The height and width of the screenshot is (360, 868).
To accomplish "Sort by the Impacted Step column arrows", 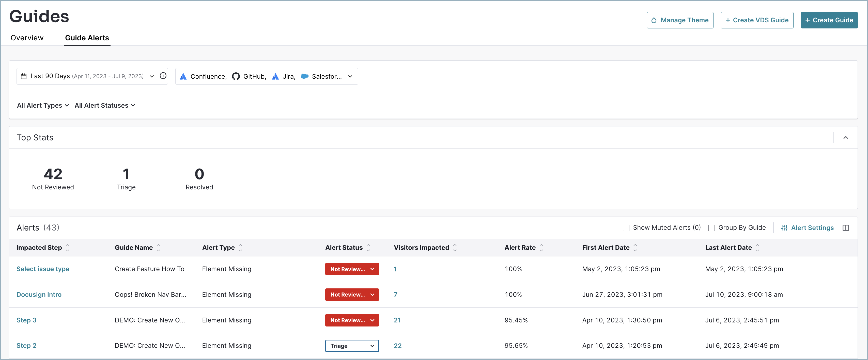I will (67, 248).
